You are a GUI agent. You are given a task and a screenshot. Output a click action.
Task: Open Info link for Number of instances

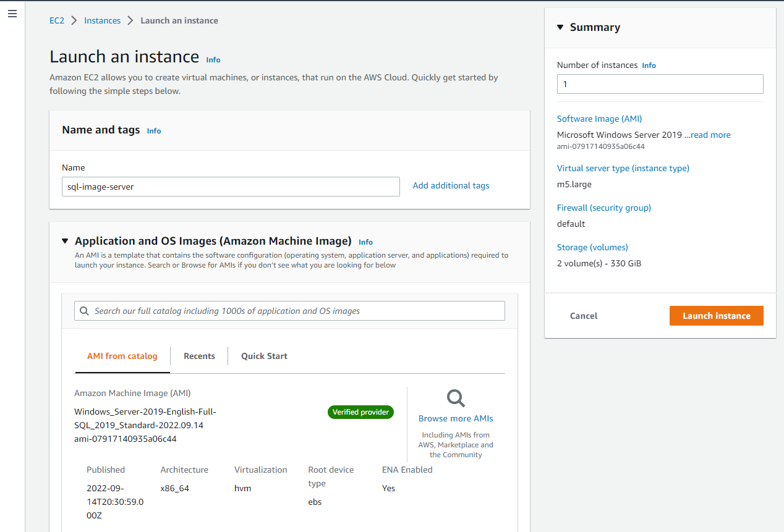pos(649,65)
